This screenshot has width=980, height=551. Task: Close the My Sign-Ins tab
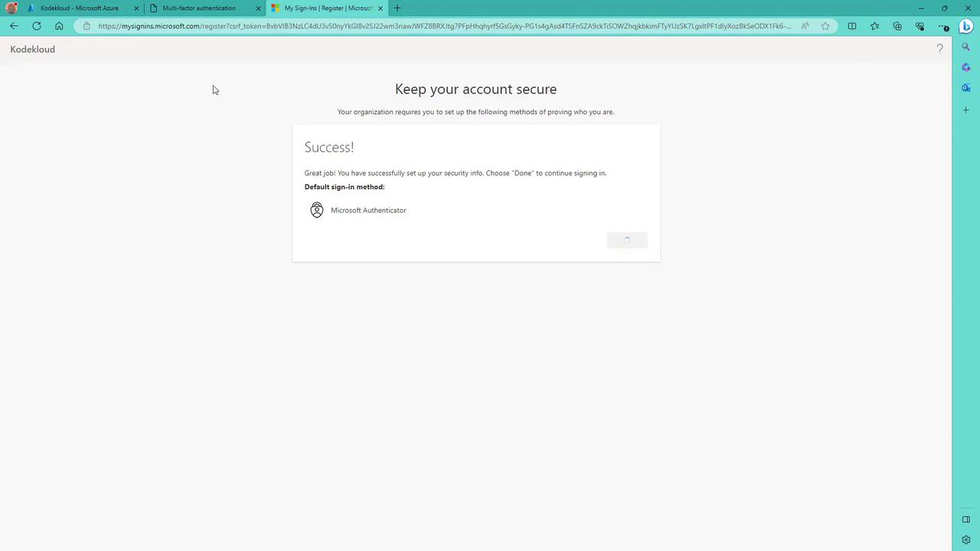click(380, 8)
